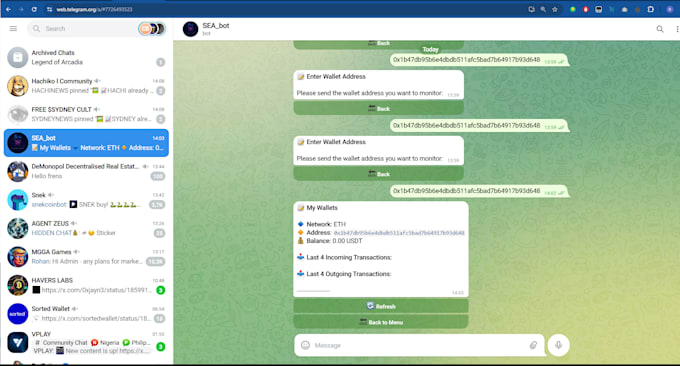Click the unread badge on HAVERS LABS

(160, 290)
